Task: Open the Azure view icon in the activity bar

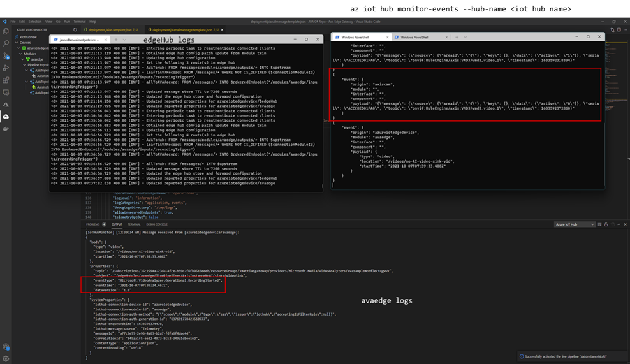Action: [6, 105]
